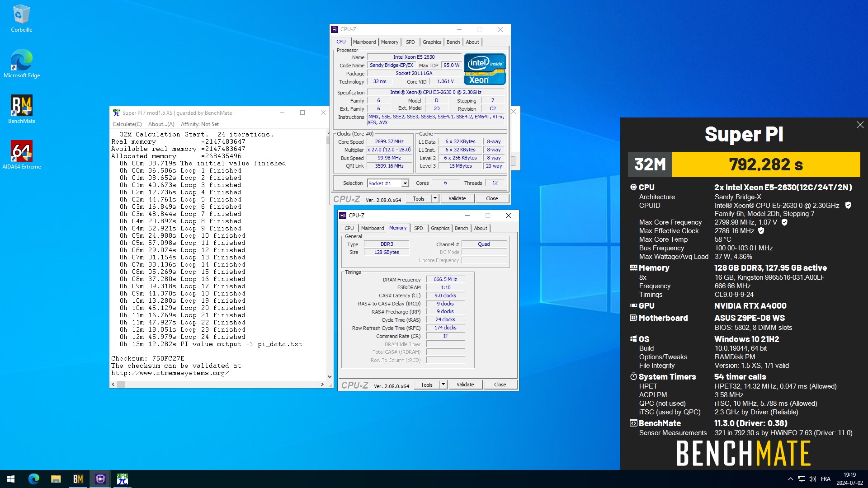Open Microsoft Edge from the taskbar

pyautogui.click(x=33, y=479)
